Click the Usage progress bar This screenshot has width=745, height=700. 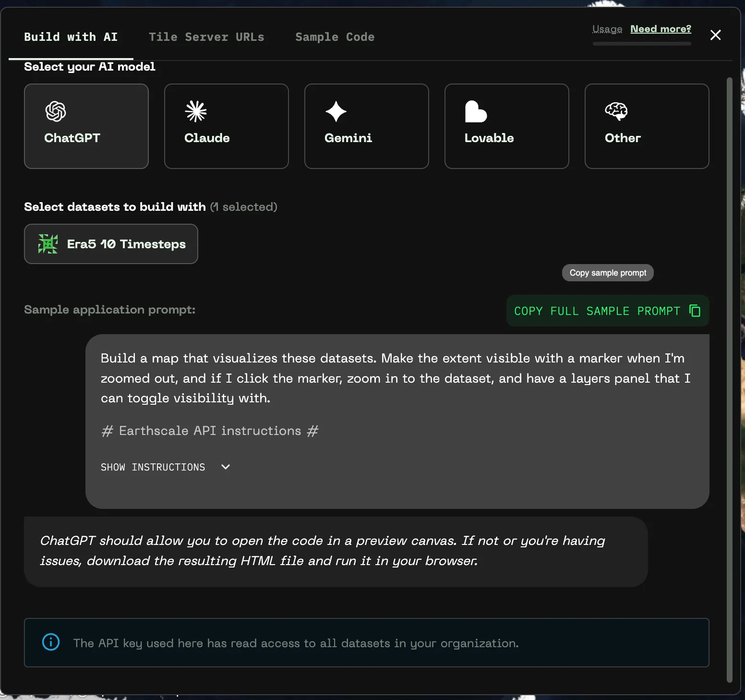coord(642,44)
